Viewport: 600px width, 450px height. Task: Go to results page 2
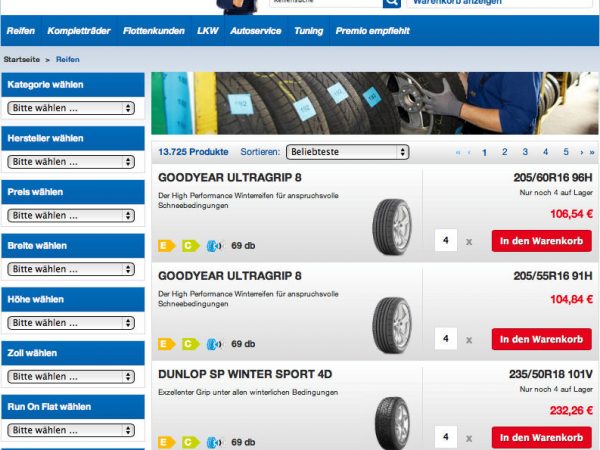click(505, 152)
